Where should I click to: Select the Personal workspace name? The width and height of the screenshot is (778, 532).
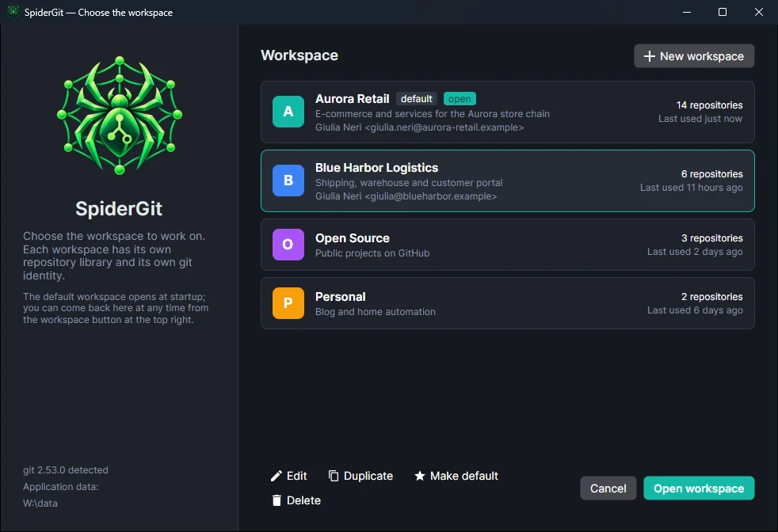341,297
